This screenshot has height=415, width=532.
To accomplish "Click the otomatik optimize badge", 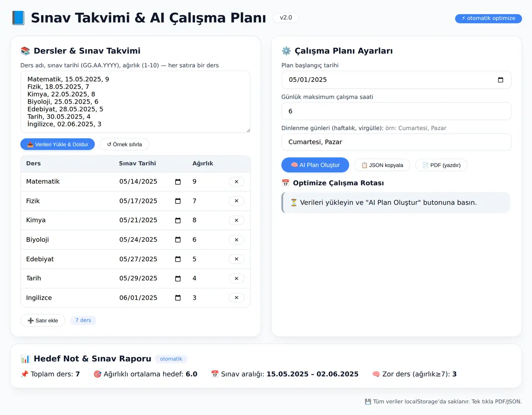I will click(488, 18).
